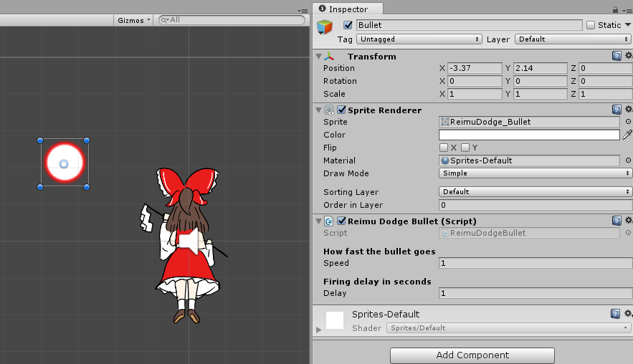Viewport: 633px width, 364px height.
Task: Toggle the Bullet object active checkbox
Action: coord(348,25)
